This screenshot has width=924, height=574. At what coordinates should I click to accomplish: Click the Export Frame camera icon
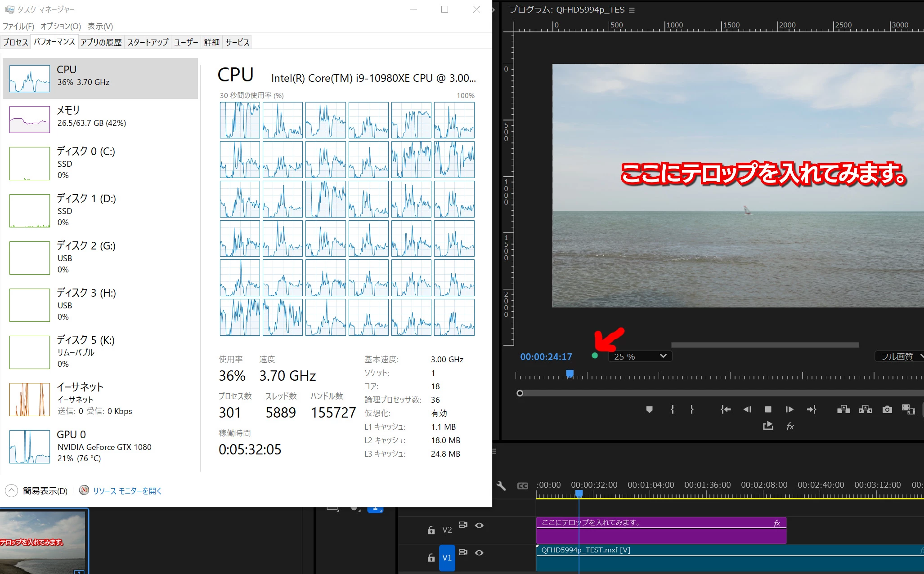point(887,409)
